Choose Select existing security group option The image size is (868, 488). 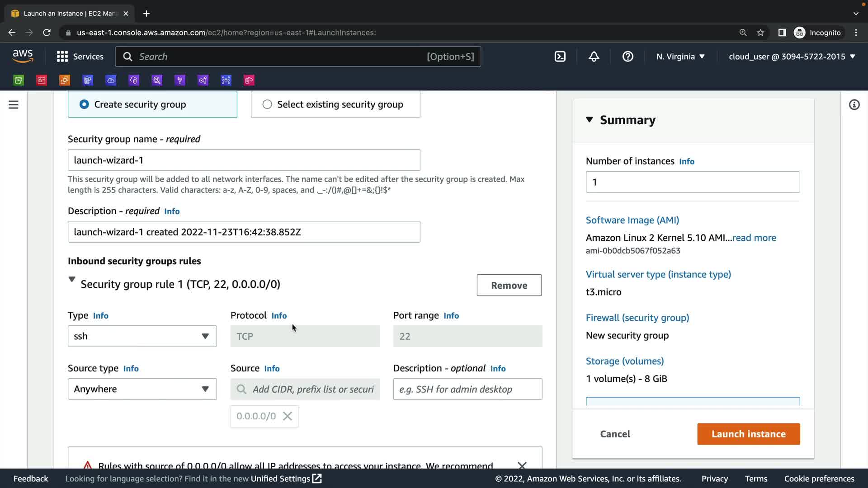[x=267, y=104]
